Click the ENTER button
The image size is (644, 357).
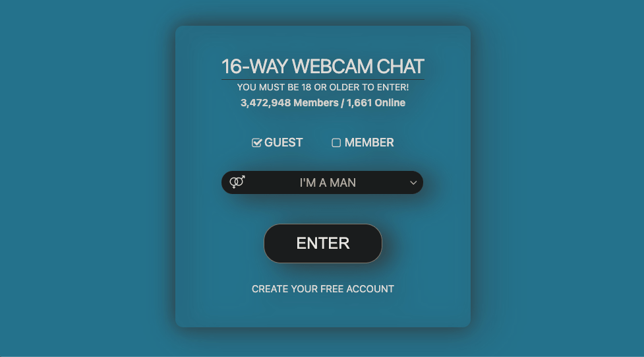coord(323,243)
